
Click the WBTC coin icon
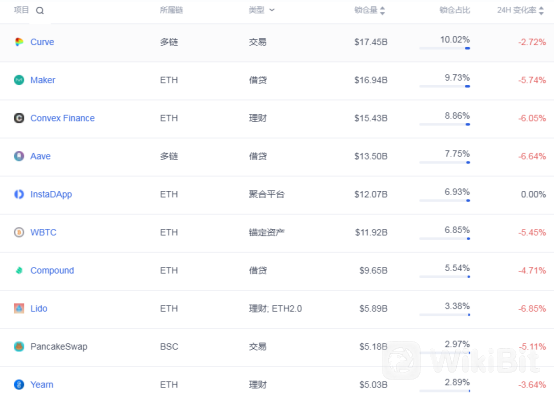(x=19, y=232)
